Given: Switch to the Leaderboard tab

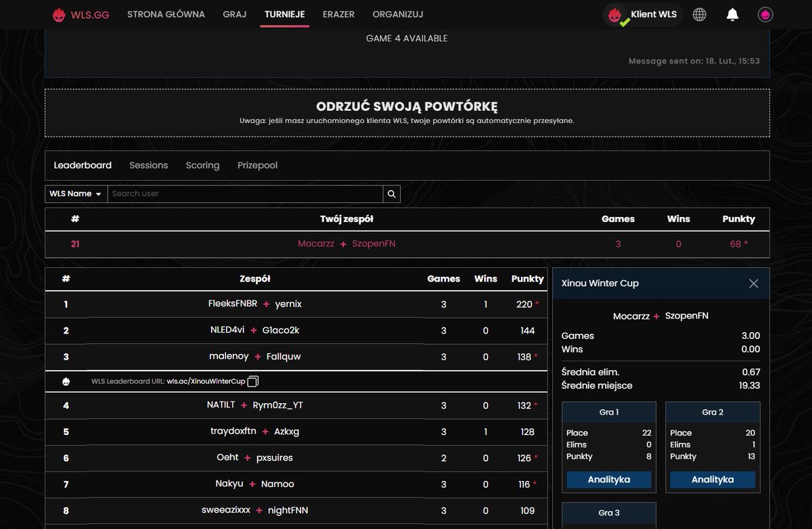Looking at the screenshot, I should [83, 165].
